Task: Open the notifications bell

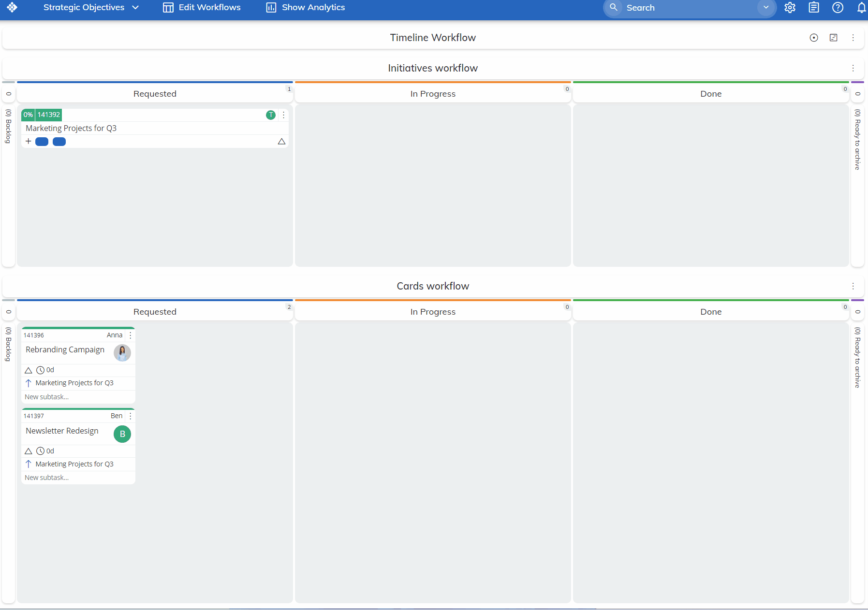Action: pos(861,8)
